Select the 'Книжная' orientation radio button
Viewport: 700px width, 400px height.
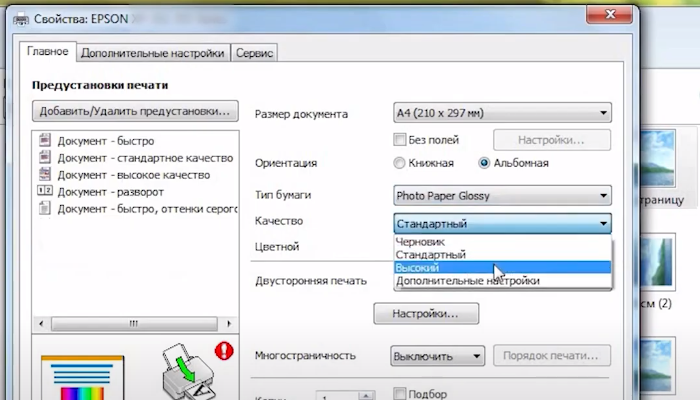tap(399, 163)
